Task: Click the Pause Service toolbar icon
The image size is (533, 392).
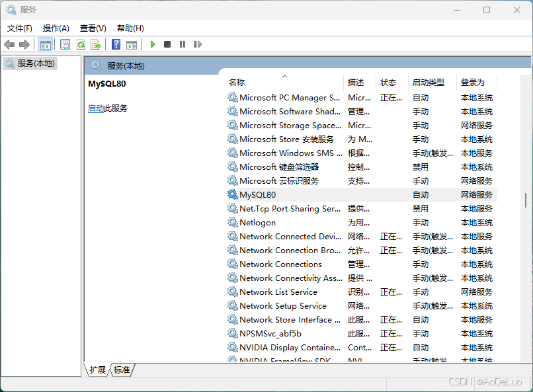Action: (183, 44)
